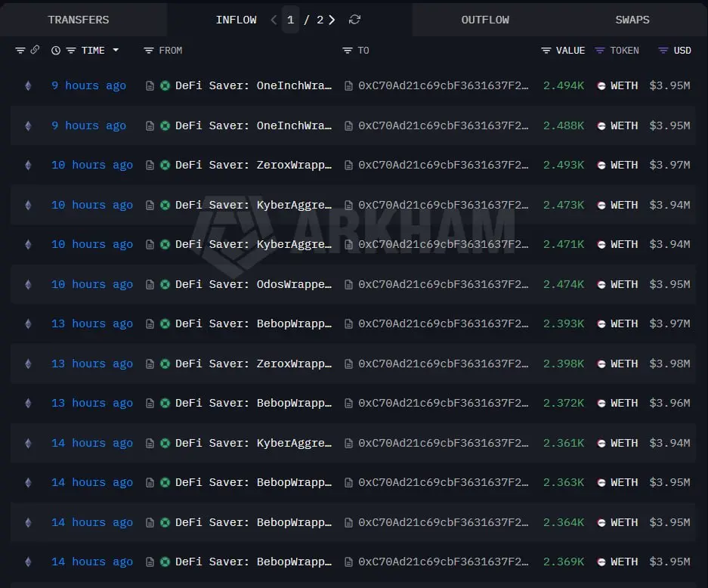Viewport: 708px width, 588px height.
Task: Click Ethereum icon on the 2.471K row
Action: point(29,245)
